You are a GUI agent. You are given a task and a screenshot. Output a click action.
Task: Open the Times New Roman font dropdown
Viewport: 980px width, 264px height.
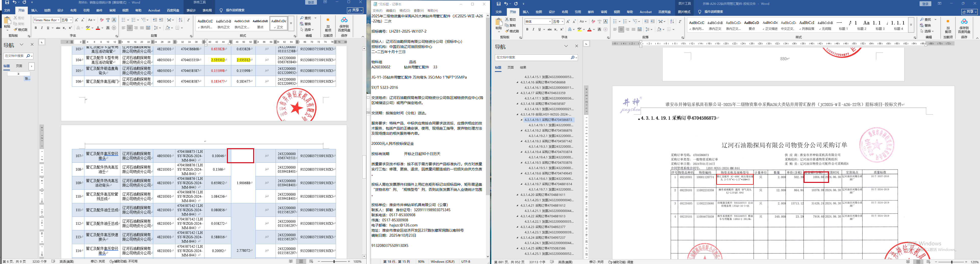coord(59,20)
